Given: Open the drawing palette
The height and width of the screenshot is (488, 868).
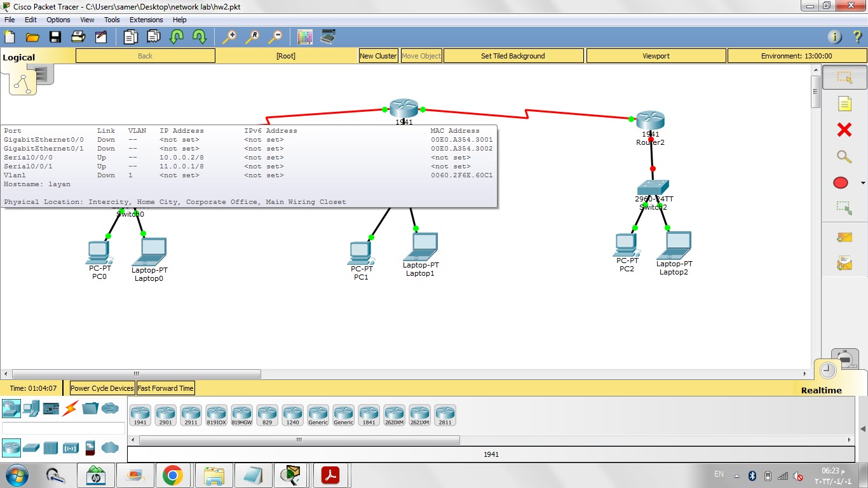Looking at the screenshot, I should click(x=305, y=37).
